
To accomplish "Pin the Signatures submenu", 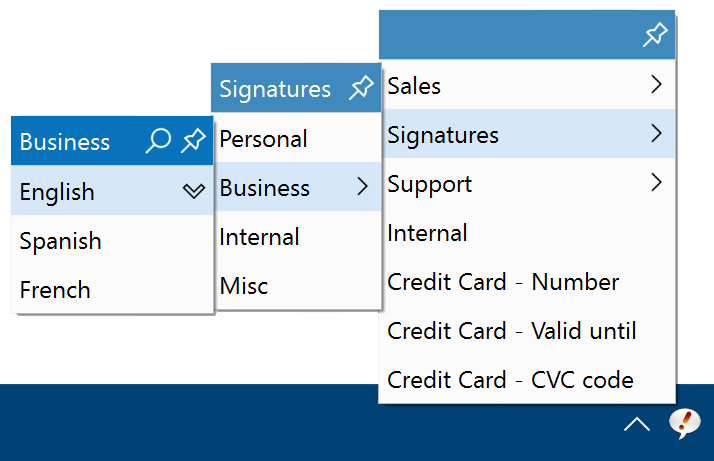I will pyautogui.click(x=361, y=87).
